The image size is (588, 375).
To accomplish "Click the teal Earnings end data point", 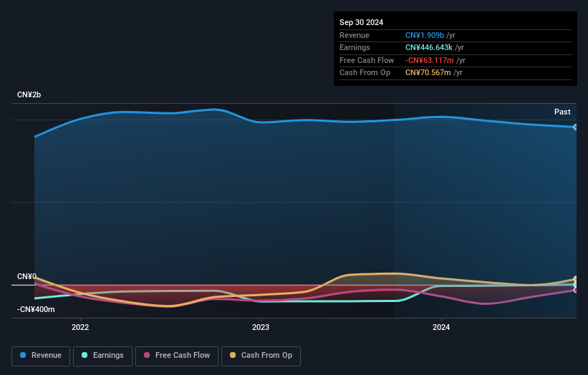I will tap(576, 285).
